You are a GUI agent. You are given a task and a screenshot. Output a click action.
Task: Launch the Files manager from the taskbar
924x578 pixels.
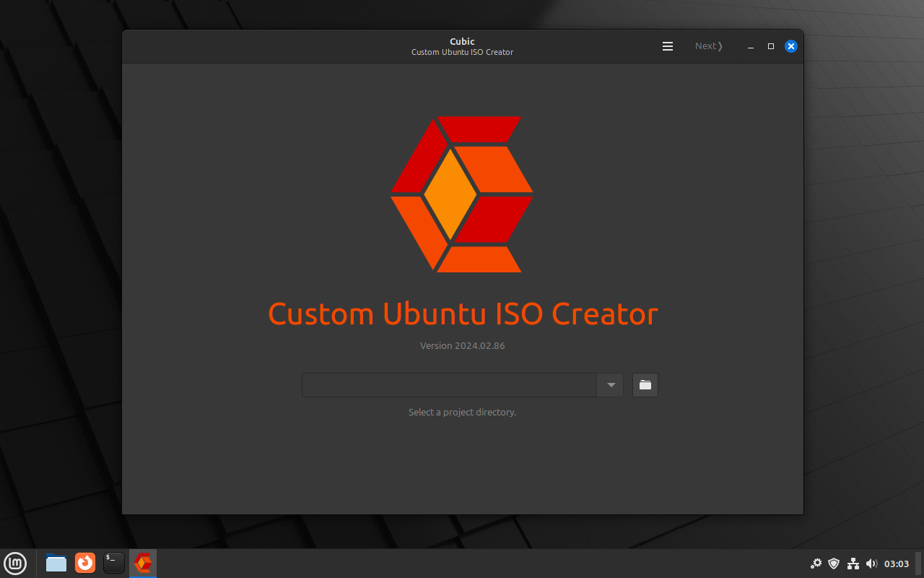coord(56,563)
